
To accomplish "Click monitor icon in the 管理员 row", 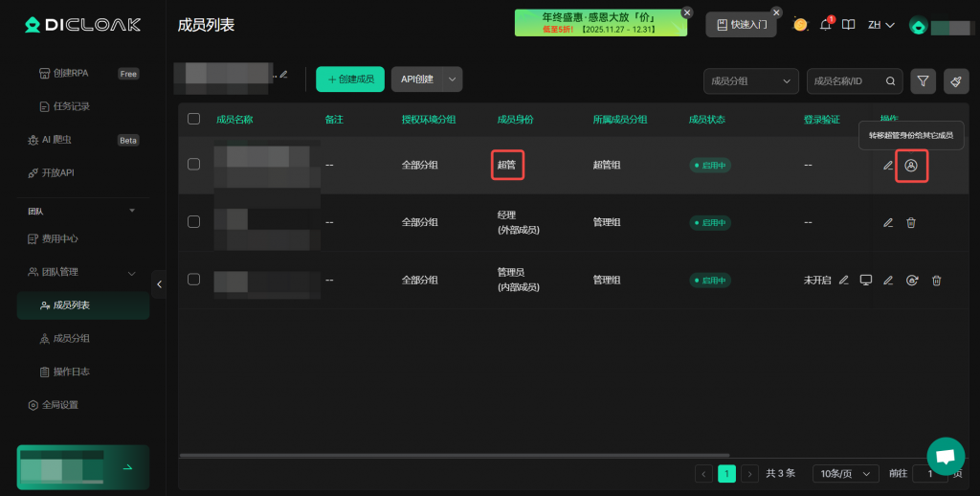I will 866,280.
